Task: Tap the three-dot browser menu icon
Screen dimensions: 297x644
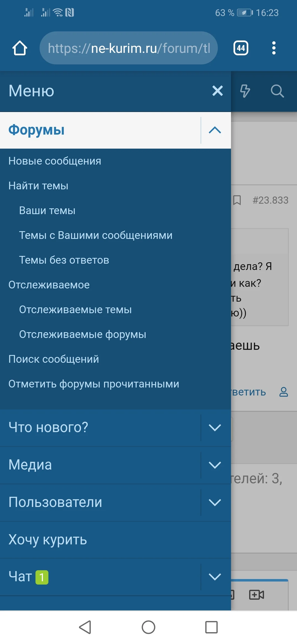Action: click(x=273, y=48)
